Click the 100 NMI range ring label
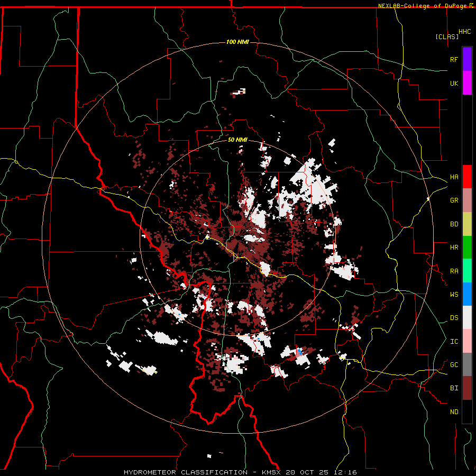 pos(237,42)
